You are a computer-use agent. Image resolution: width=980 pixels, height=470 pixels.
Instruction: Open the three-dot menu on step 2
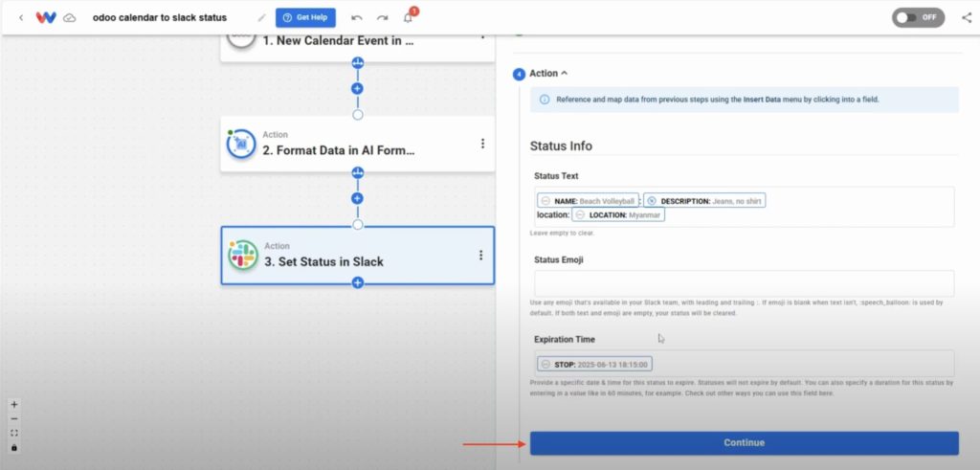[482, 144]
